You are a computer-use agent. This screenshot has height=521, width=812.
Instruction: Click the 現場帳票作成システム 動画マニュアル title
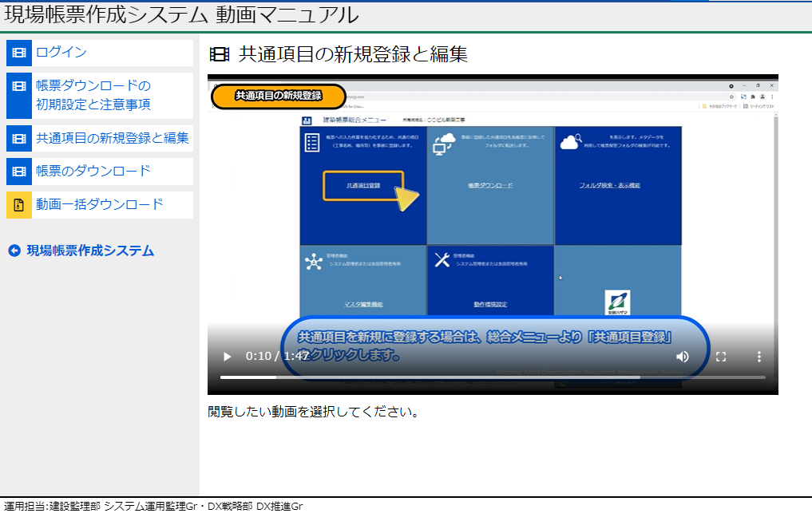pos(181,15)
